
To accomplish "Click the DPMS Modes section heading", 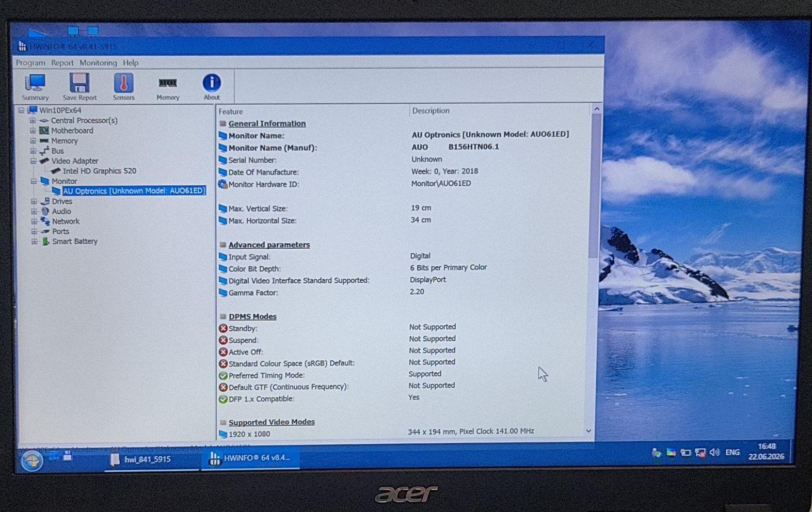I will point(252,316).
